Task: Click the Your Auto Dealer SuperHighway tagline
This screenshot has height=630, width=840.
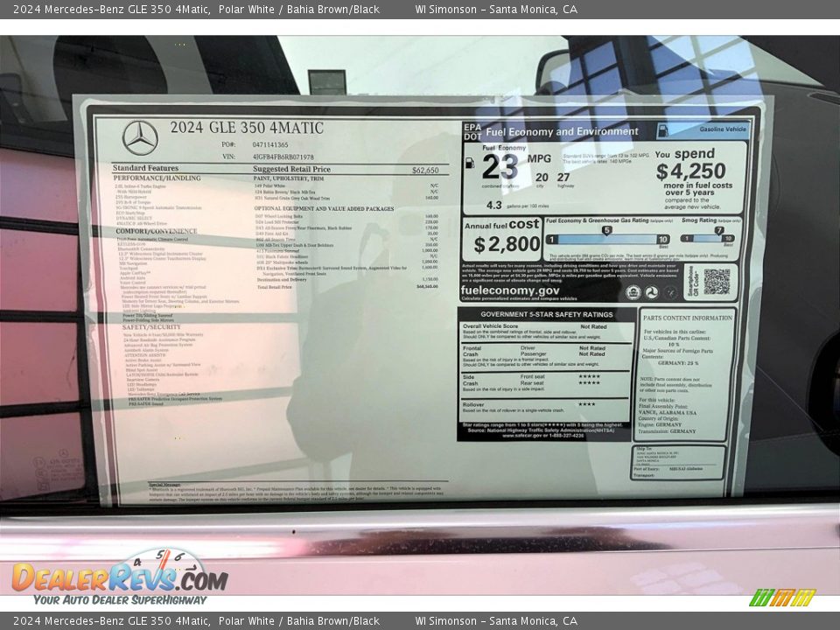Action: [120, 600]
